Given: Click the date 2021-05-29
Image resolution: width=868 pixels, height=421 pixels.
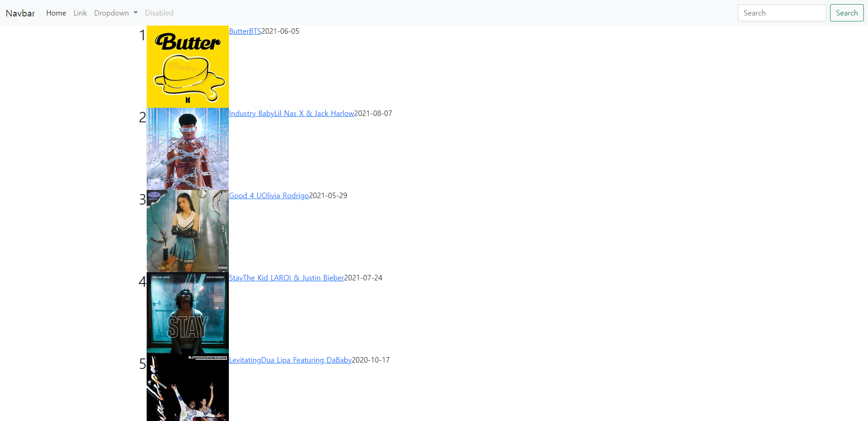Looking at the screenshot, I should pyautogui.click(x=328, y=195).
